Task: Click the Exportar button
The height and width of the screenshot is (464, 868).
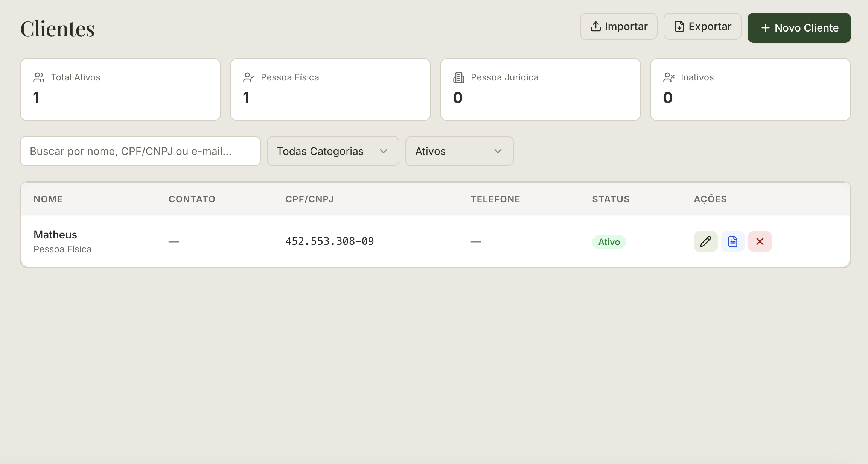Action: click(x=702, y=26)
